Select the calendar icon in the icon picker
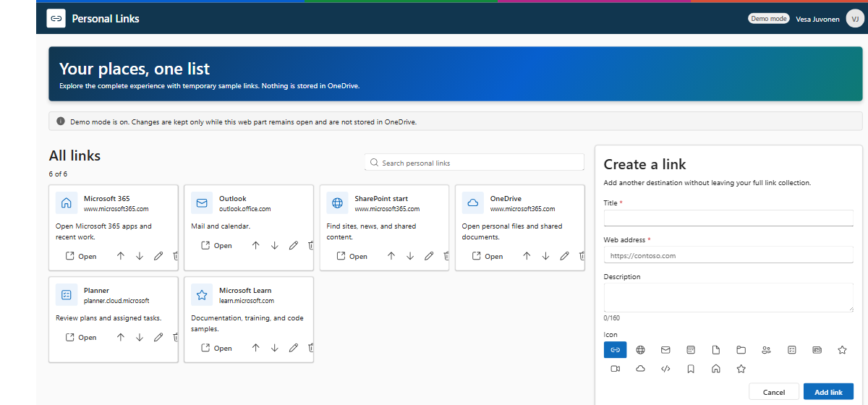Image resolution: width=868 pixels, height=405 pixels. 691,350
